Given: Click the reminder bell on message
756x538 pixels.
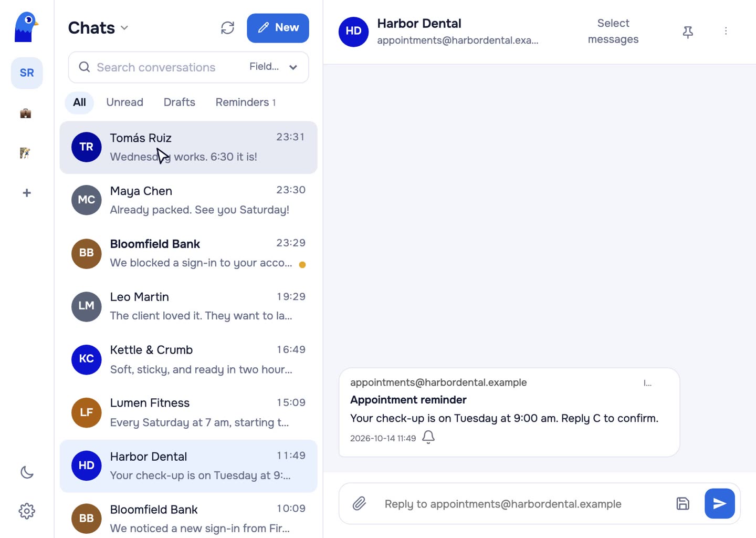Looking at the screenshot, I should pyautogui.click(x=428, y=437).
